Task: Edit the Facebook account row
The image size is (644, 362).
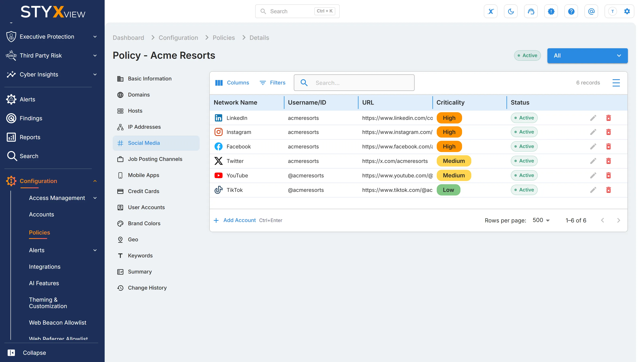Action: pyautogui.click(x=593, y=147)
